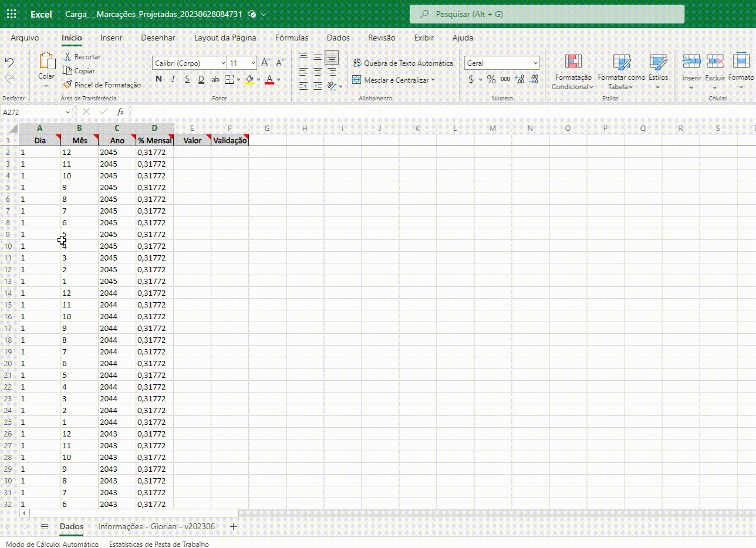Open the app launcher grid icon
The width and height of the screenshot is (756, 548).
click(11, 14)
